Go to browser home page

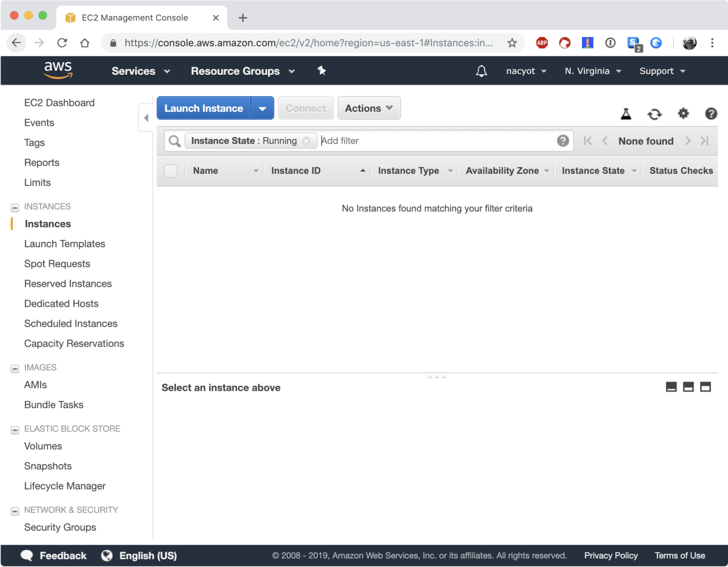85,43
